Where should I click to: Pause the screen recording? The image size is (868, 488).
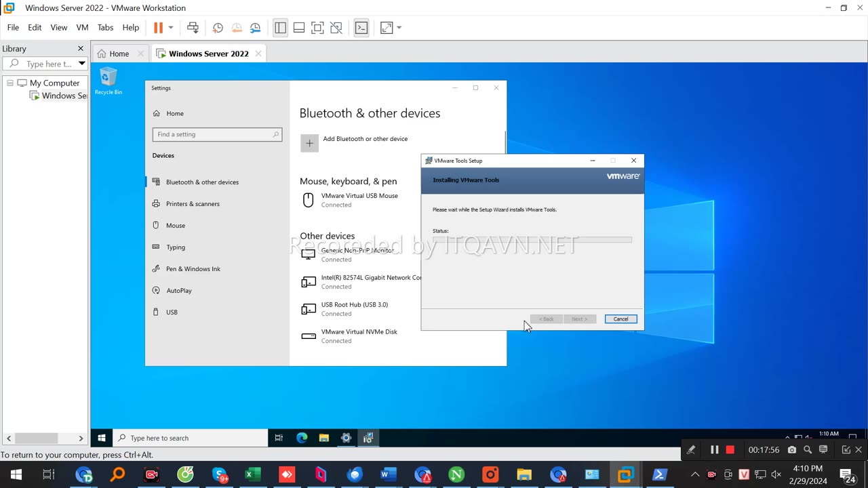(x=714, y=449)
